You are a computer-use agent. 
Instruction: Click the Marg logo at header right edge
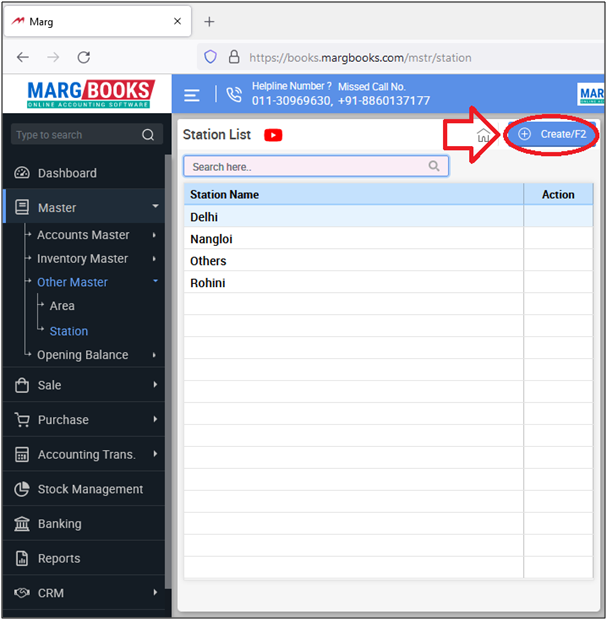tap(591, 94)
